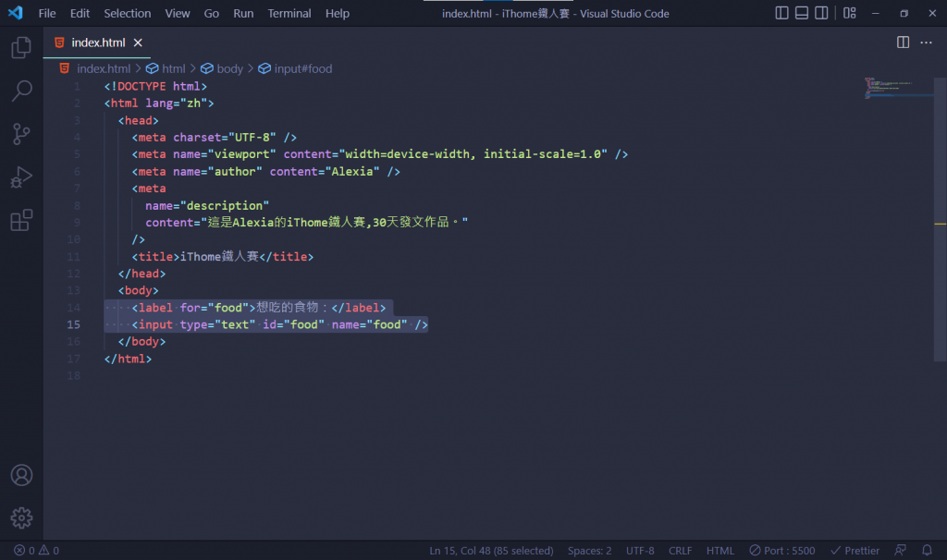Screen dimensions: 947x560
Task: Click the input type="text" code line
Action: 279,324
